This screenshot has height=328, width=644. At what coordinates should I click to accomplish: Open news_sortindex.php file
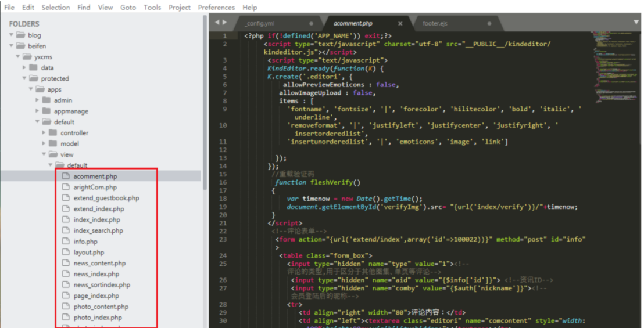click(x=102, y=285)
